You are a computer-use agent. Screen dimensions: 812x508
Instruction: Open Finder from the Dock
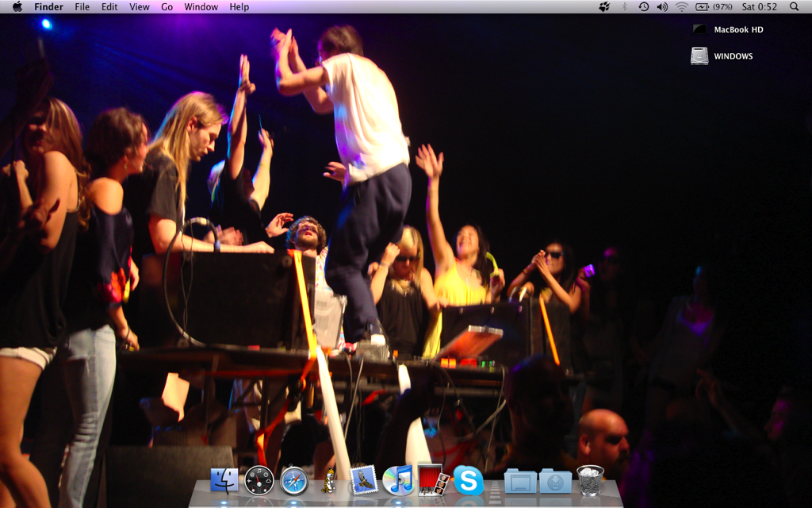pos(224,480)
